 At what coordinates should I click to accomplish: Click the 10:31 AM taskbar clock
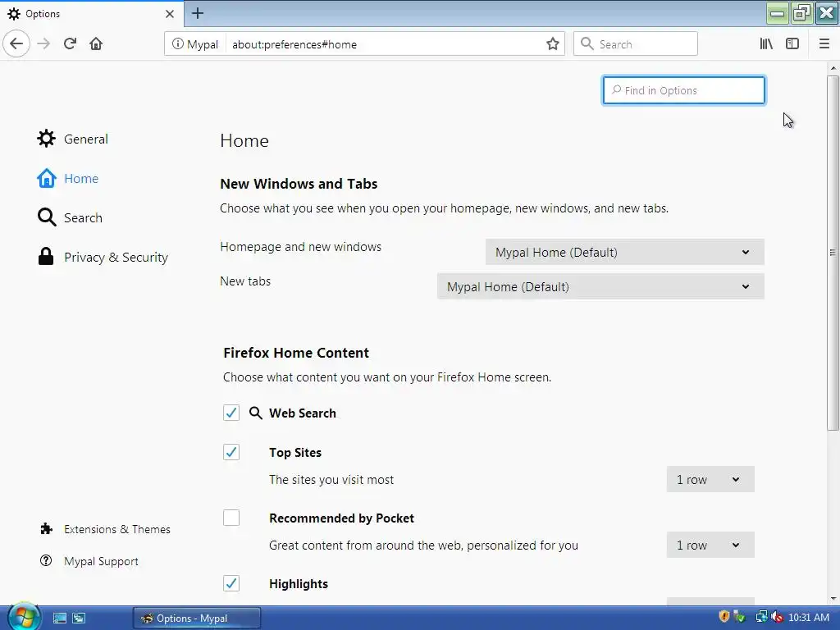coord(809,618)
